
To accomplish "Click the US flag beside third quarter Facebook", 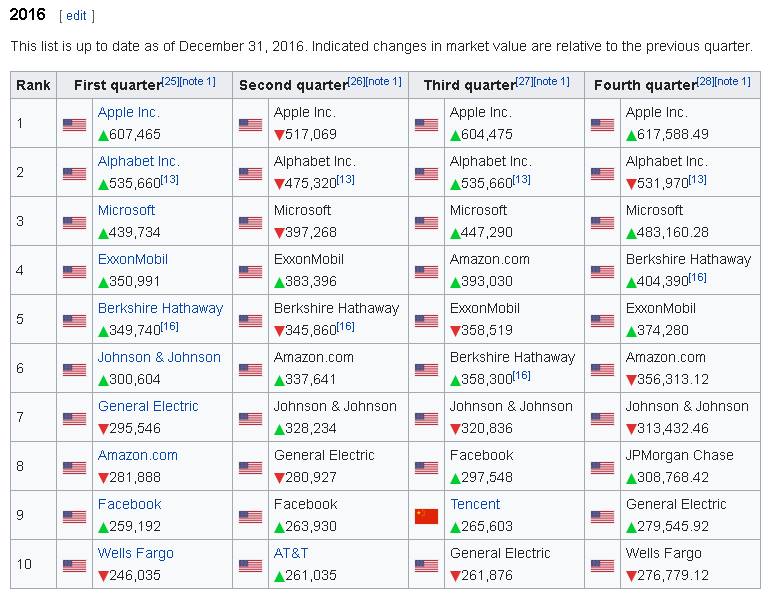I will [x=426, y=467].
